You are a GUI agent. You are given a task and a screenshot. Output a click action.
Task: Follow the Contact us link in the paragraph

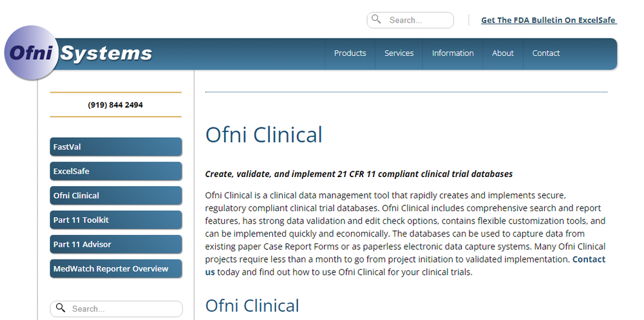click(589, 259)
